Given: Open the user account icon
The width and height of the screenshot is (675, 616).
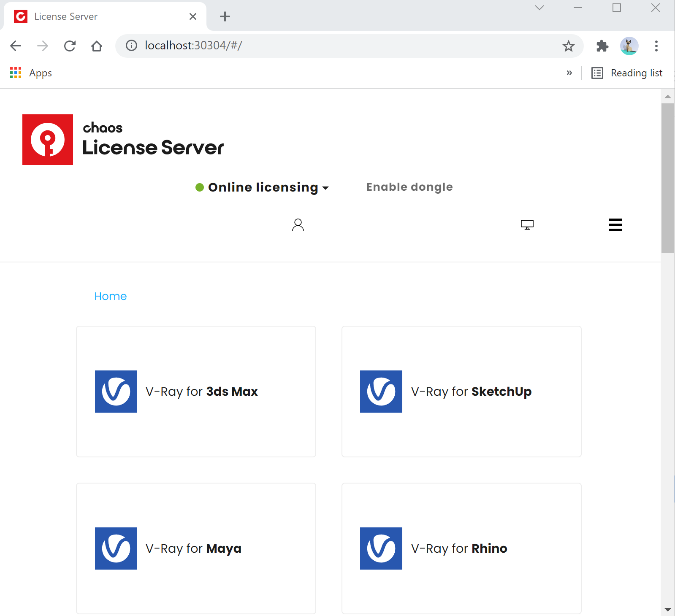Looking at the screenshot, I should pyautogui.click(x=298, y=225).
